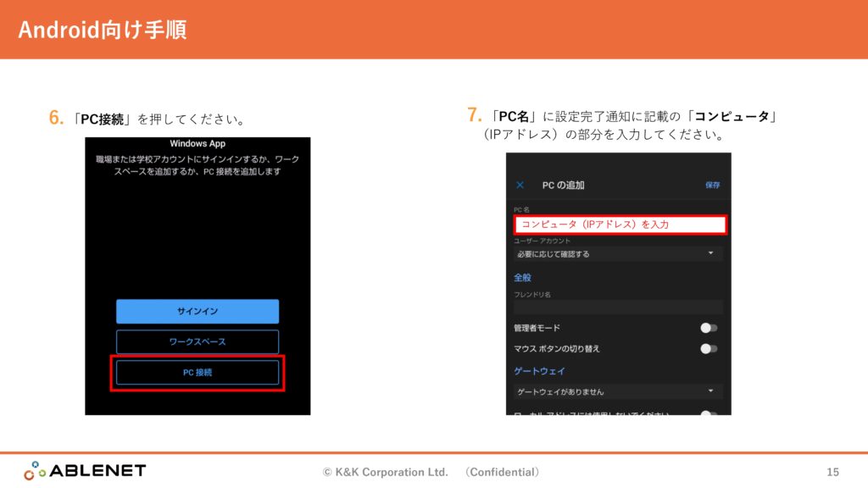Click the PC の追加 screen title
This screenshot has height=488, width=868.
click(563, 185)
